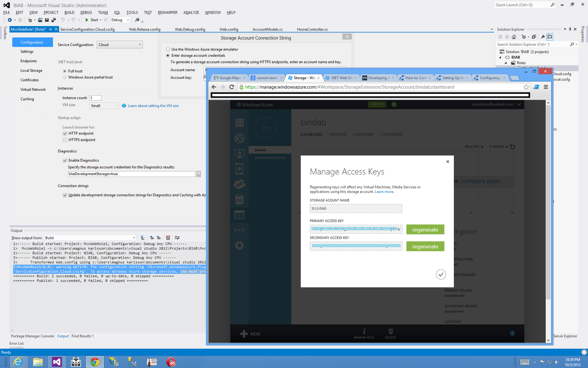This screenshot has width=588, height=368.
Task: Click the Instance count input field
Action: click(x=96, y=98)
